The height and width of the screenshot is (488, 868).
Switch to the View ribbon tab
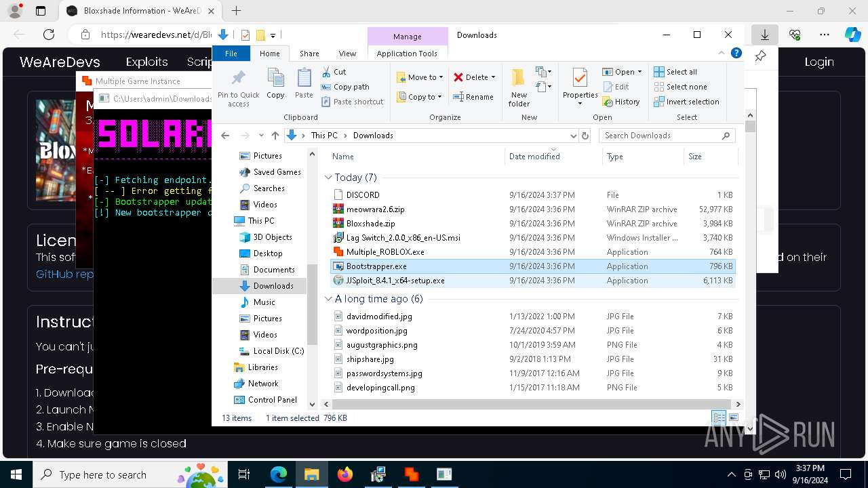pyautogui.click(x=347, y=54)
